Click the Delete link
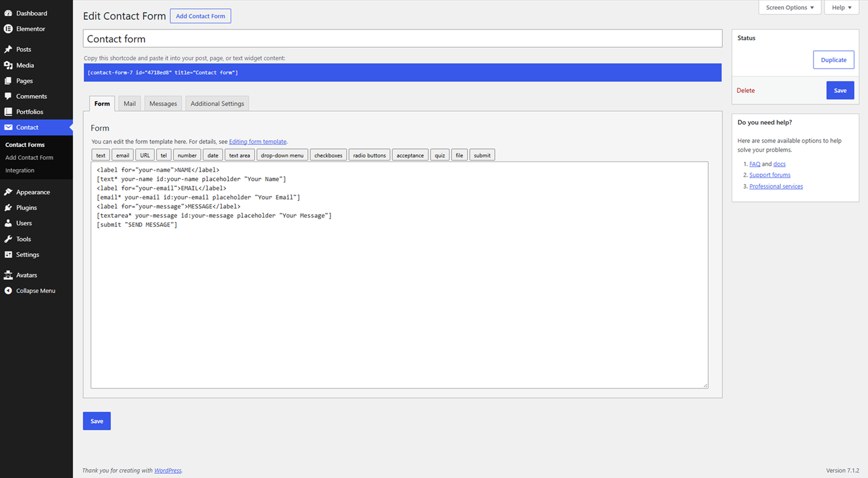The image size is (868, 478). (745, 90)
